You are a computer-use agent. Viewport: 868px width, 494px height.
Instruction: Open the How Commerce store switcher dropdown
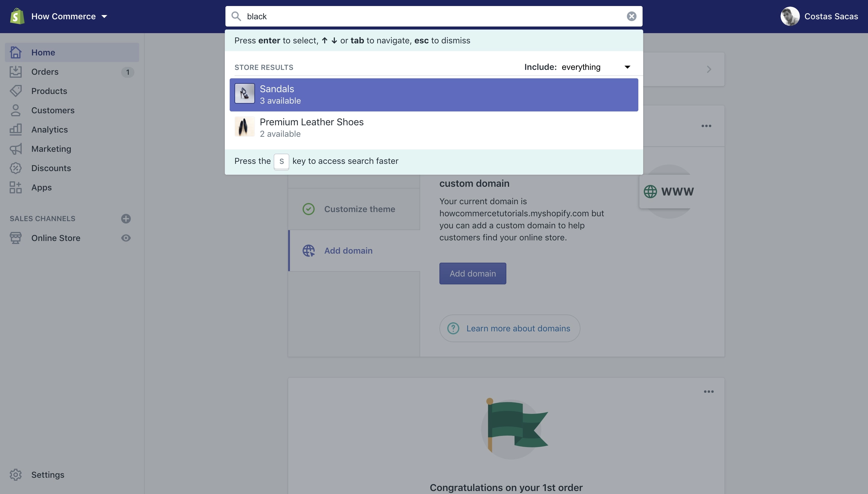[69, 16]
